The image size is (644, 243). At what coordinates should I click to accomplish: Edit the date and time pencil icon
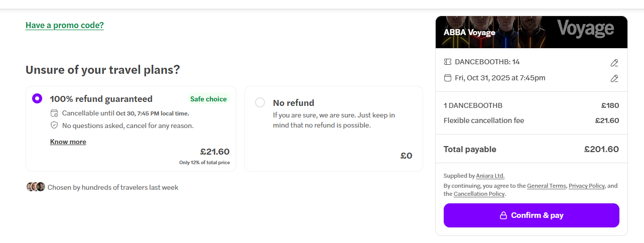pyautogui.click(x=614, y=78)
